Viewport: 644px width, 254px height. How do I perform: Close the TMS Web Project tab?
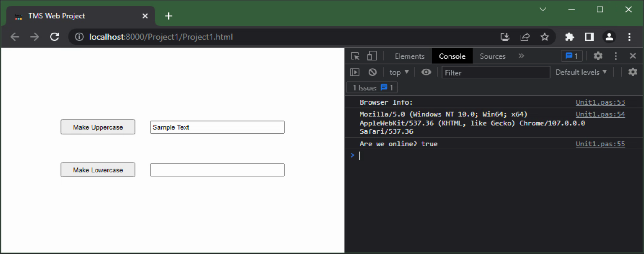[x=145, y=16]
